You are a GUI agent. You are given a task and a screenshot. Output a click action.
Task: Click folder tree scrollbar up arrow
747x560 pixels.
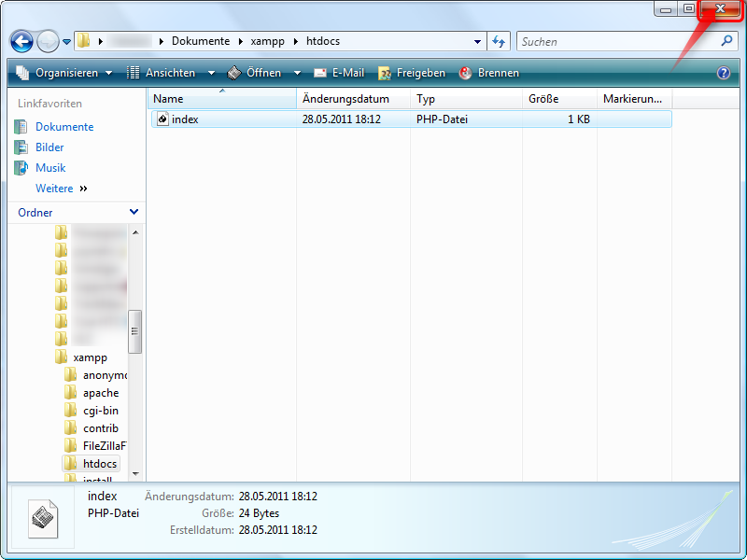click(135, 232)
